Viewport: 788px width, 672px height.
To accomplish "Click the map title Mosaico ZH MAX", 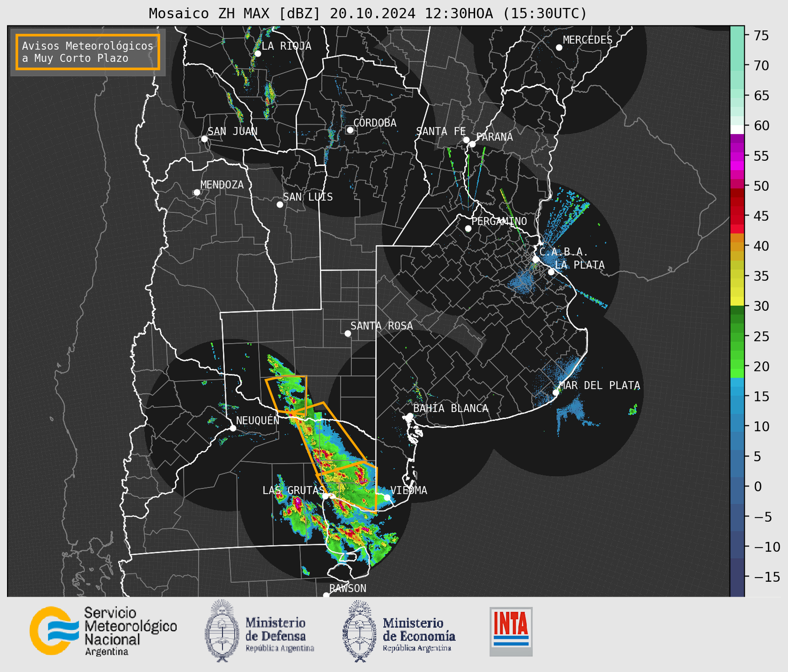I will click(x=368, y=13).
